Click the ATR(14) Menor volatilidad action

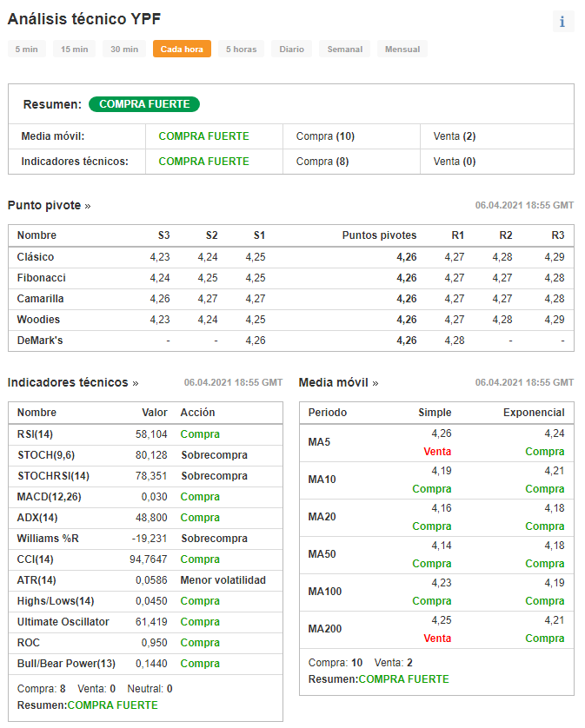223,580
